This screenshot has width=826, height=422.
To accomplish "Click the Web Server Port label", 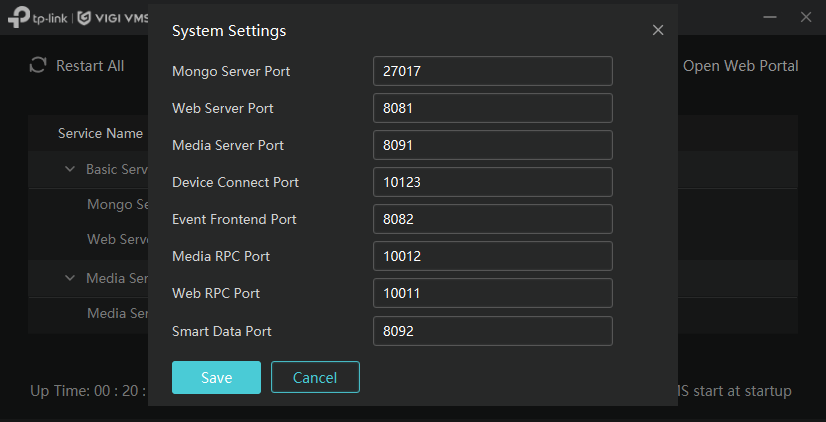I will click(223, 108).
